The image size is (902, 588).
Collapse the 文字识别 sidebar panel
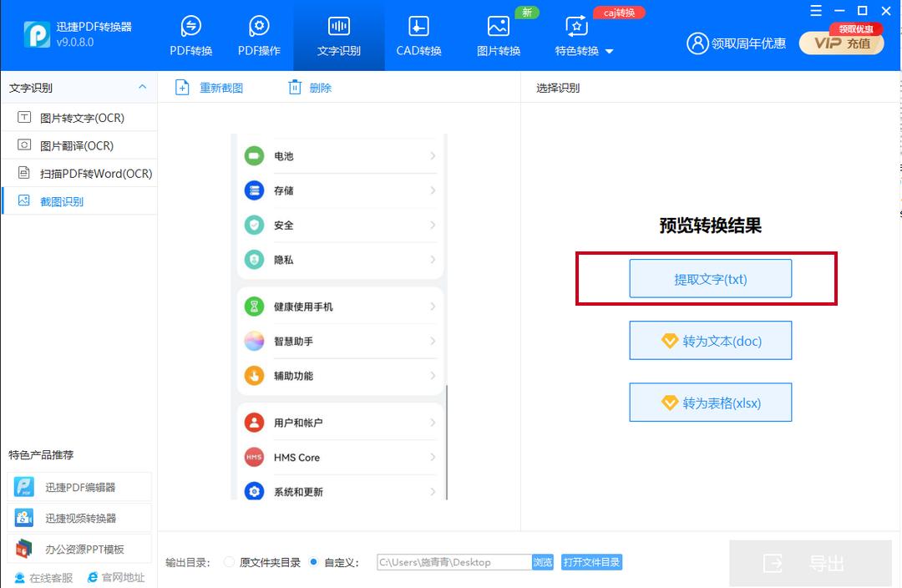click(x=142, y=86)
